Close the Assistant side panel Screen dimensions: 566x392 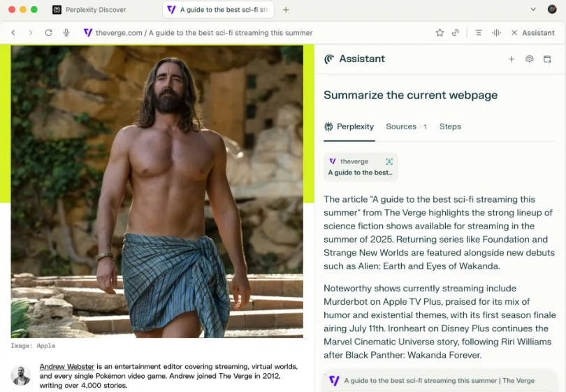tap(515, 33)
